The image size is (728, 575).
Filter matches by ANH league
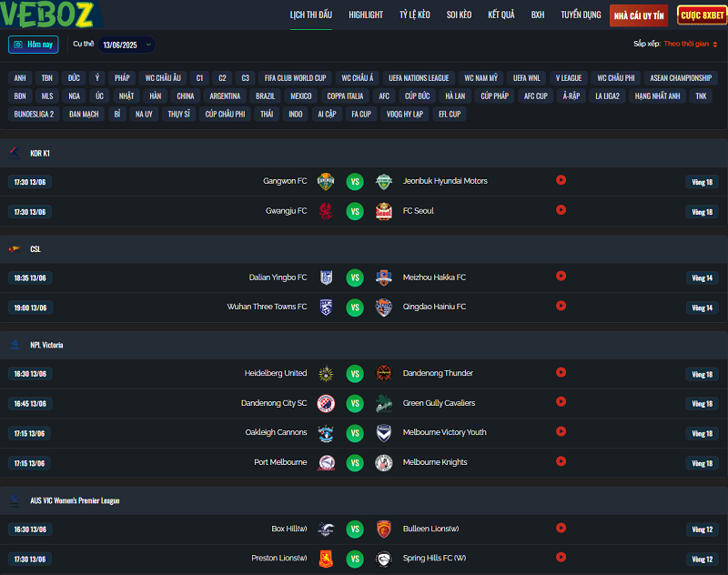[20, 78]
